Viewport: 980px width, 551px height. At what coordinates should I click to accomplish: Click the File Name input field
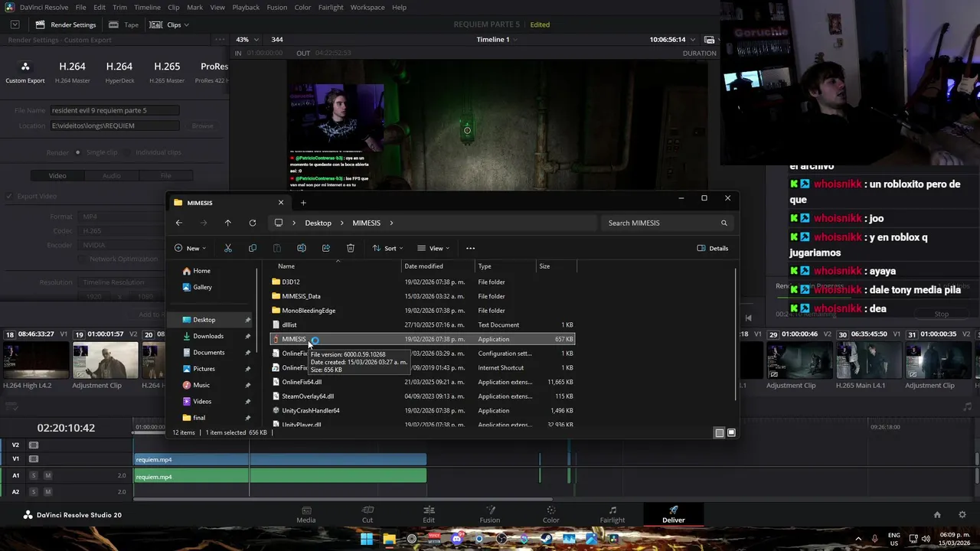tap(115, 110)
